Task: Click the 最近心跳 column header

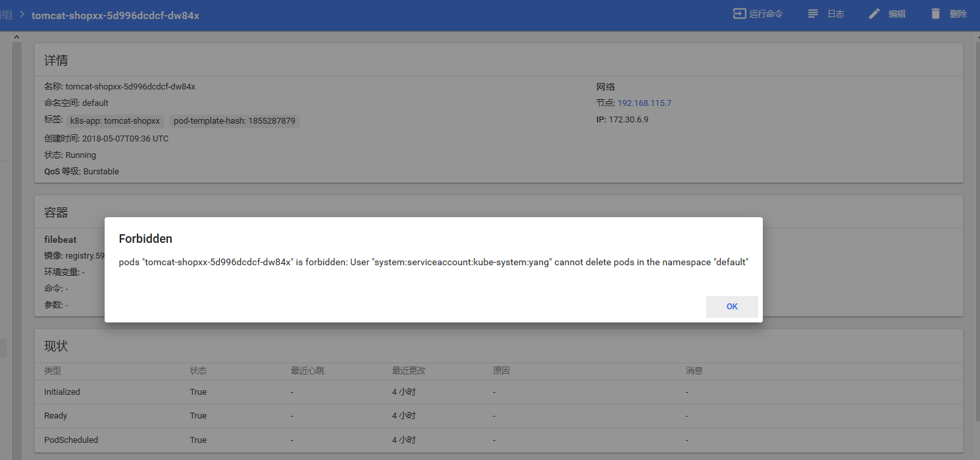Action: coord(308,371)
